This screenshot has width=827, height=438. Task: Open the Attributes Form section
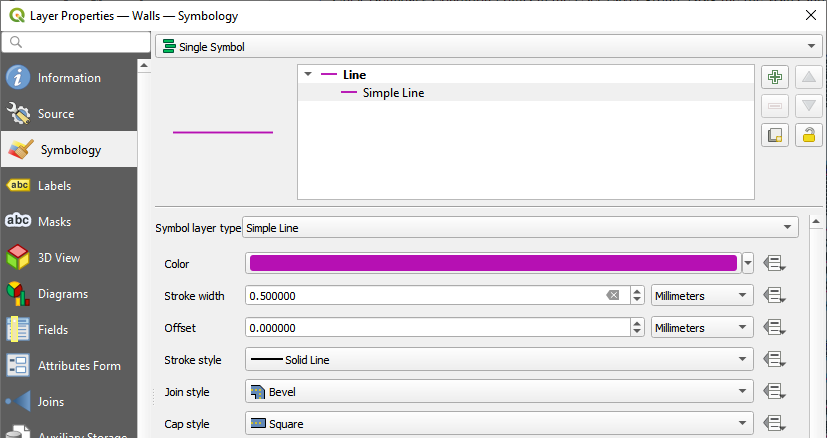(78, 366)
